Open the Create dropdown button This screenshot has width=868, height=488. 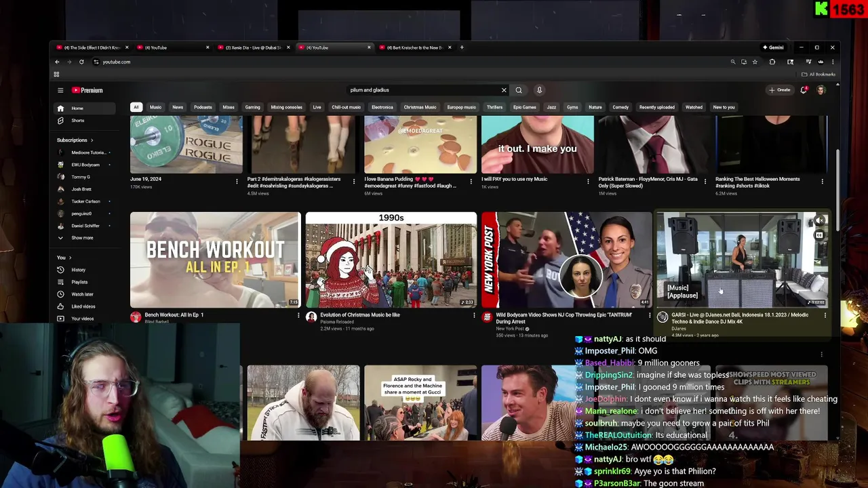pos(780,90)
